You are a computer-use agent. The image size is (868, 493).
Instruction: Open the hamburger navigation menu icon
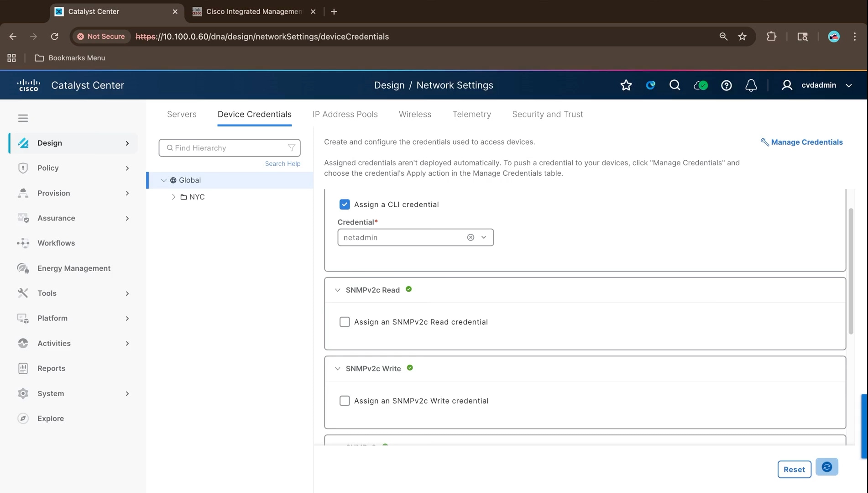click(x=23, y=118)
